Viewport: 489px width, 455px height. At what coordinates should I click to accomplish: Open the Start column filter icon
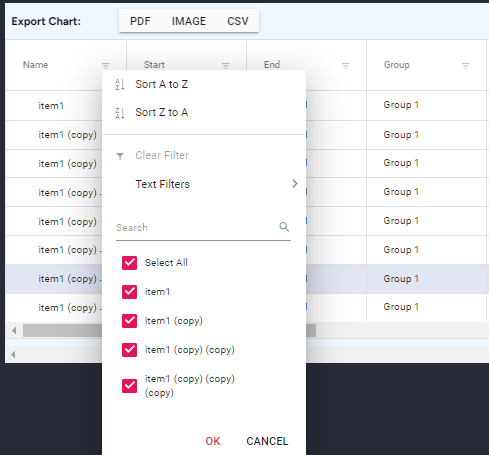226,66
